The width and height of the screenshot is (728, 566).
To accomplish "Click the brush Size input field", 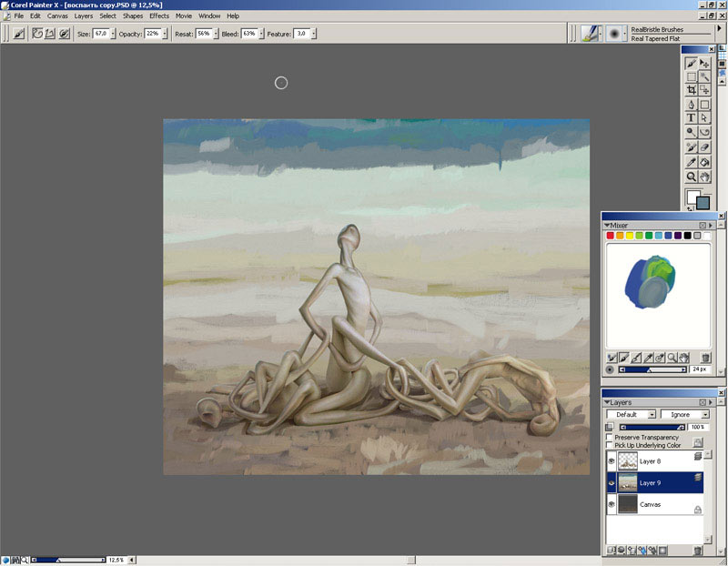I will pyautogui.click(x=99, y=34).
